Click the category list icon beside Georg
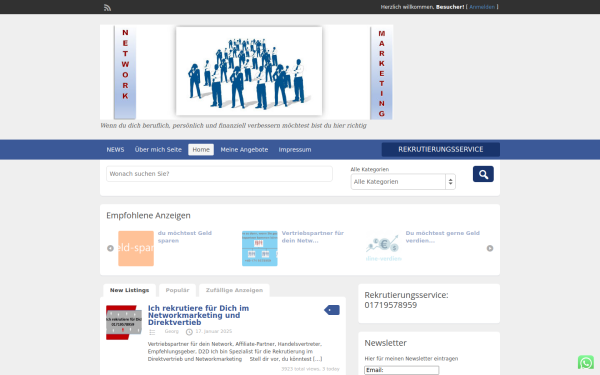The width and height of the screenshot is (600, 375). tap(152, 332)
